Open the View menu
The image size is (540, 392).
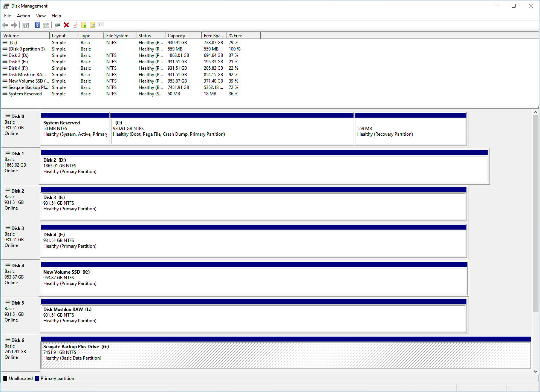41,16
